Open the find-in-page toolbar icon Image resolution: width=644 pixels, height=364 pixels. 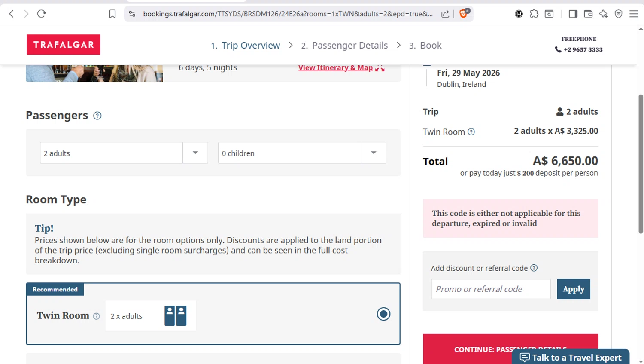click(549, 14)
